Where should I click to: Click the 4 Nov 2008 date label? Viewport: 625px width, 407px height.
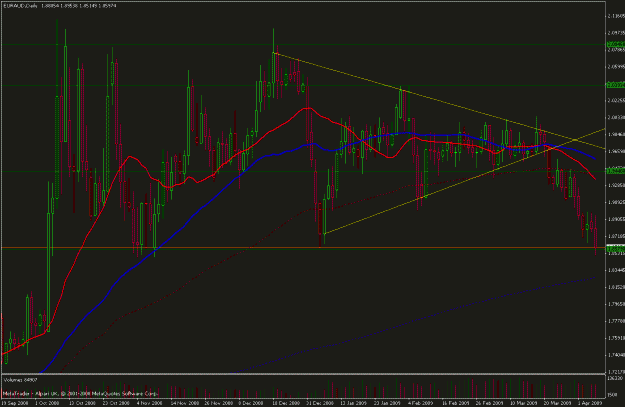pos(149,403)
